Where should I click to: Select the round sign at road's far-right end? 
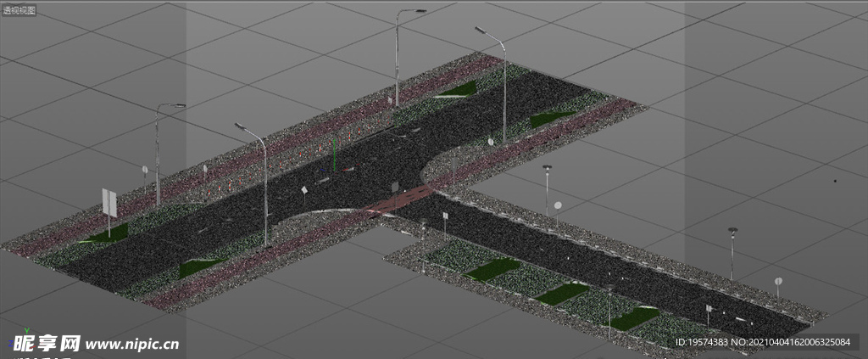(778, 282)
